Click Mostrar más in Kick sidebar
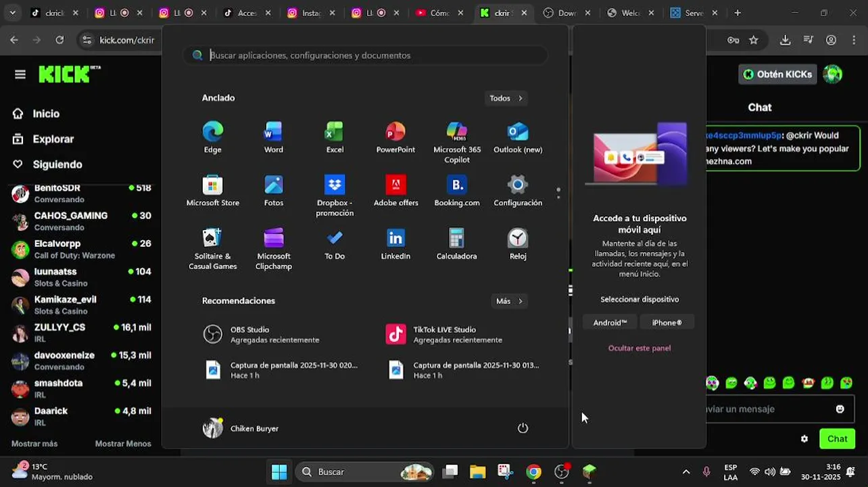This screenshot has height=487, width=868. [34, 444]
